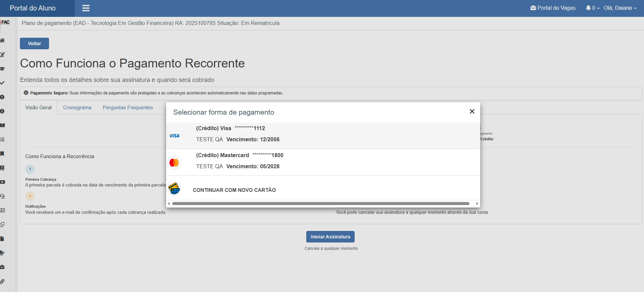Image resolution: width=644 pixels, height=292 pixels.
Task: Select the briefcase icon in the sidebar
Action: pos(2,267)
